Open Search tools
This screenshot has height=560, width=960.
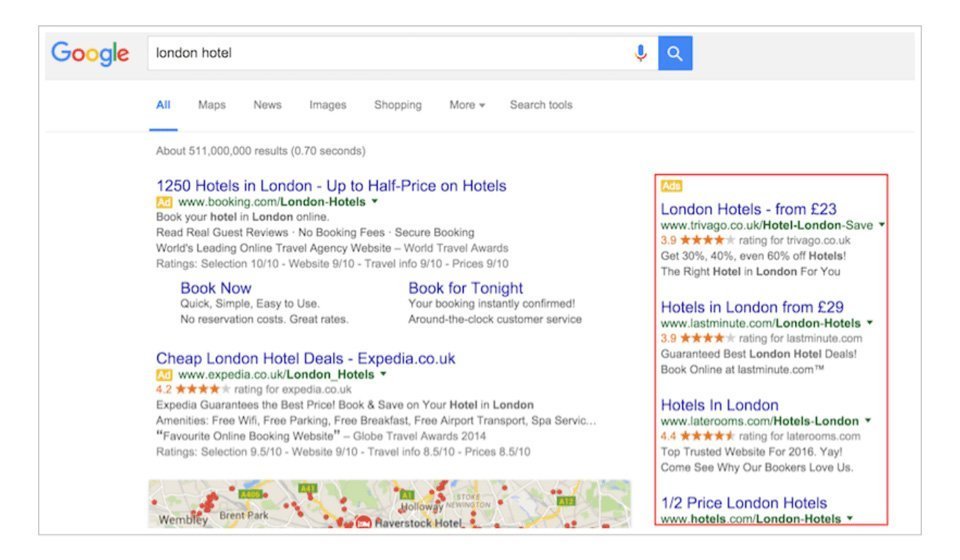tap(541, 105)
